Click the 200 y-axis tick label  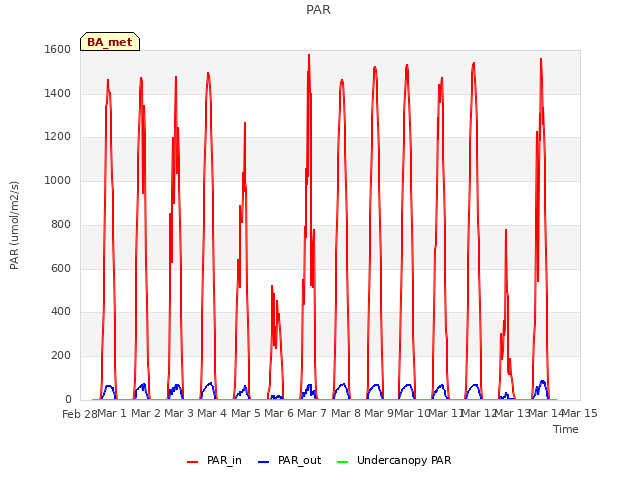[61, 356]
